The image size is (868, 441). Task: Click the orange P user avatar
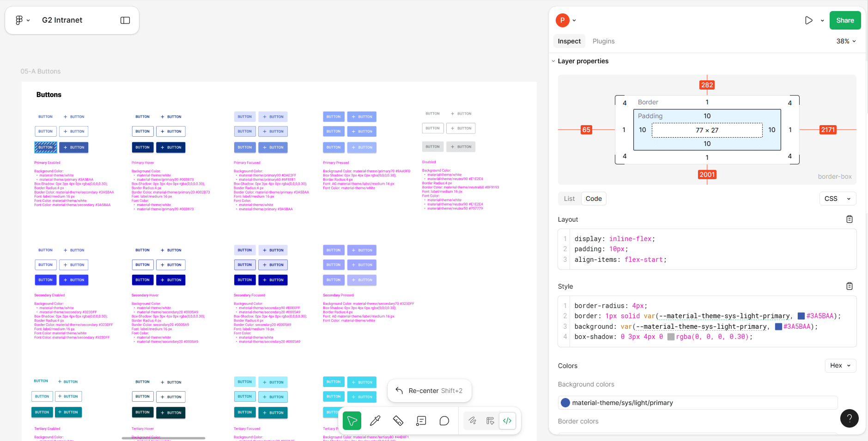coord(562,20)
